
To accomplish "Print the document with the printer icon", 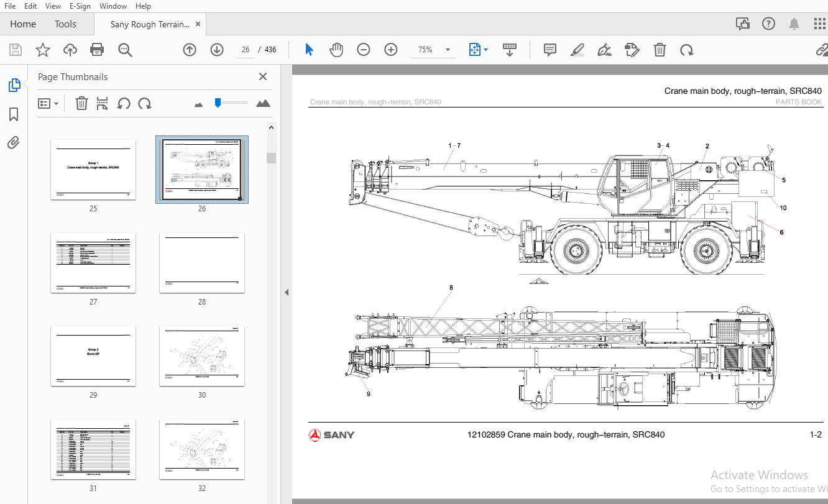I will point(97,50).
